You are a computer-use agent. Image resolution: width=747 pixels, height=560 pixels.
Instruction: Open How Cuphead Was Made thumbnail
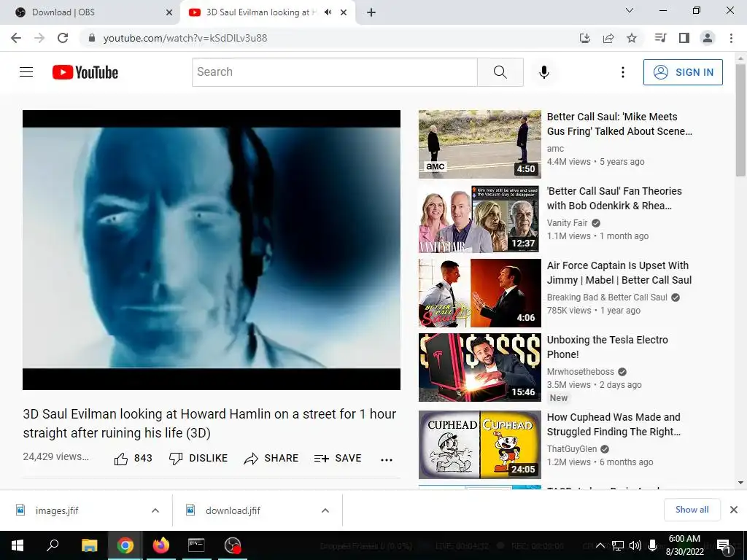pyautogui.click(x=480, y=444)
